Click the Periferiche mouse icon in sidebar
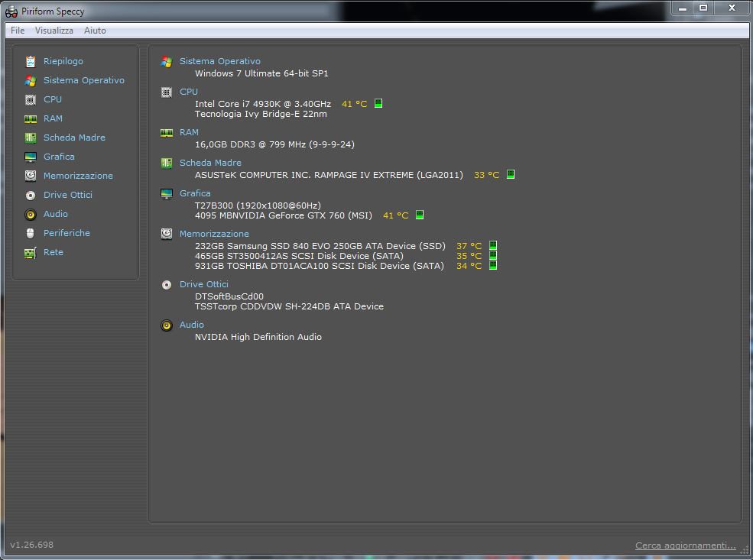 click(31, 233)
